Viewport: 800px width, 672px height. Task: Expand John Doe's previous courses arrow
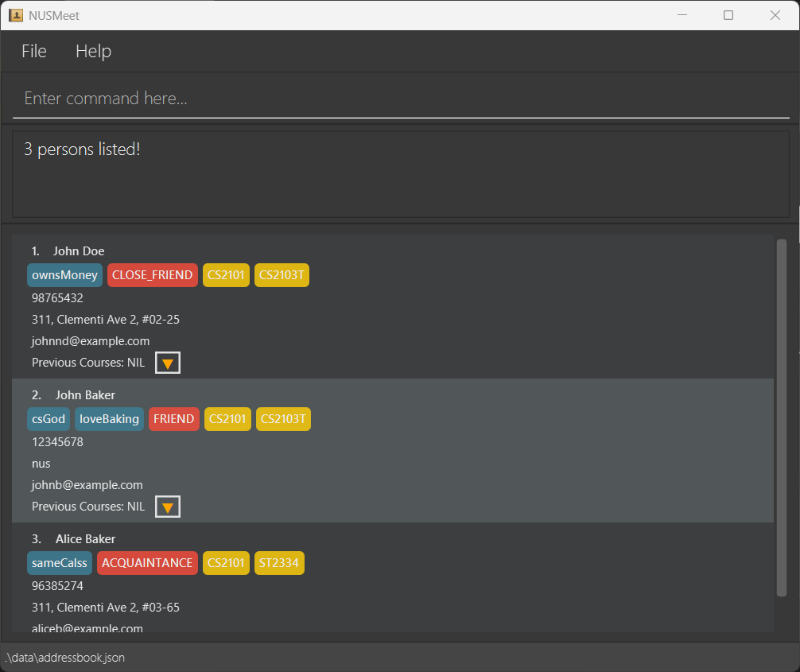(168, 363)
